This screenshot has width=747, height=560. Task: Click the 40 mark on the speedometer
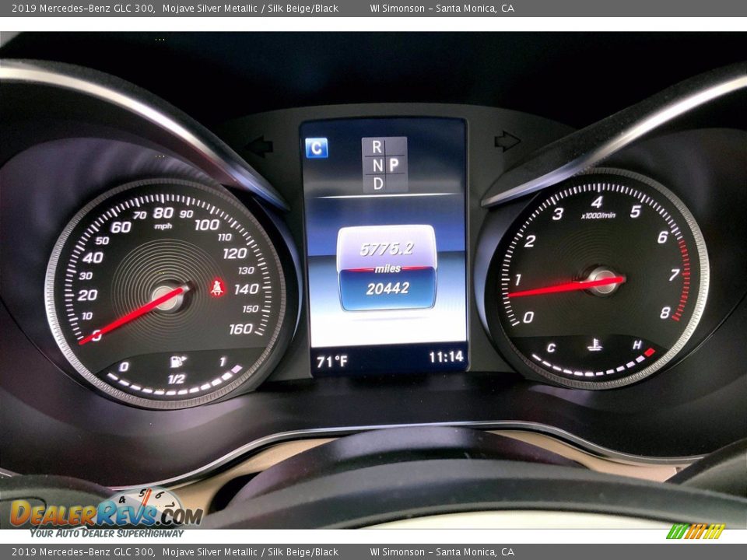click(93, 257)
